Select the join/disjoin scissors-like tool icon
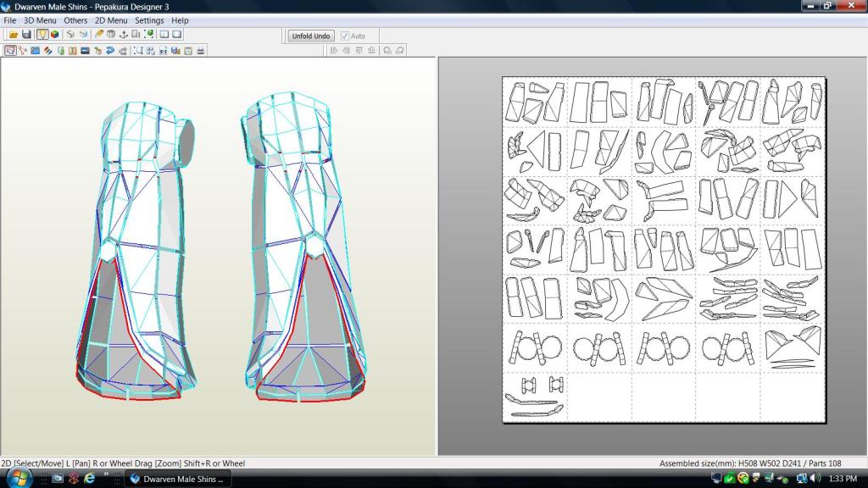Viewport: 868px width, 488px height. (x=23, y=50)
